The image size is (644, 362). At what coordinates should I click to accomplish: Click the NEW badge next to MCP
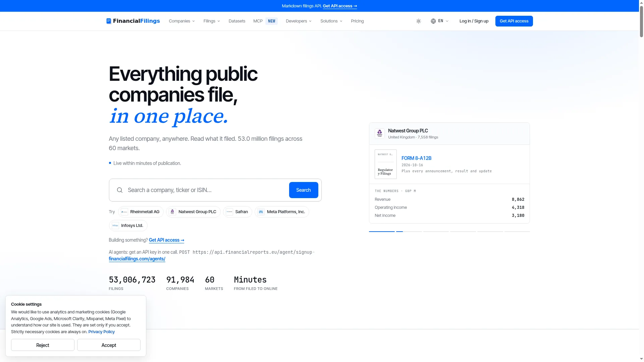(x=272, y=21)
